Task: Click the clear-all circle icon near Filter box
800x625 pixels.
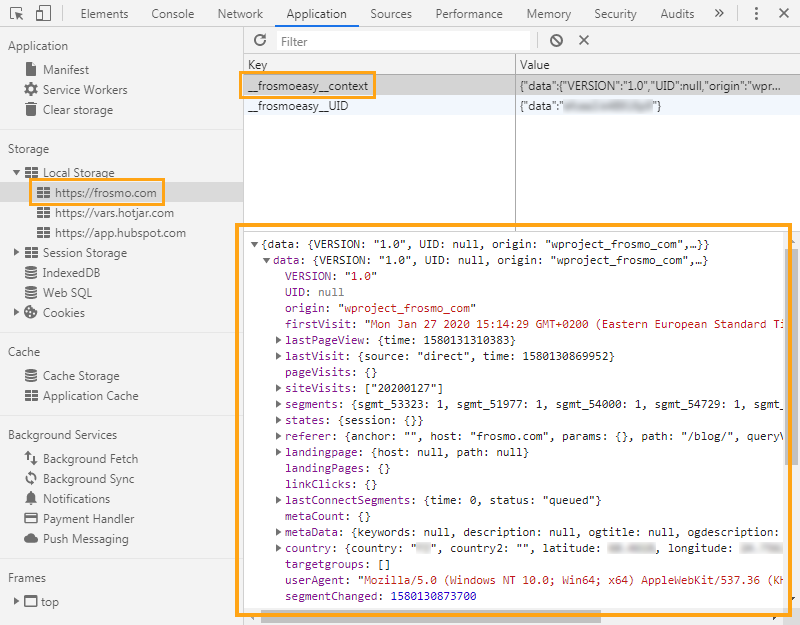Action: tap(556, 40)
